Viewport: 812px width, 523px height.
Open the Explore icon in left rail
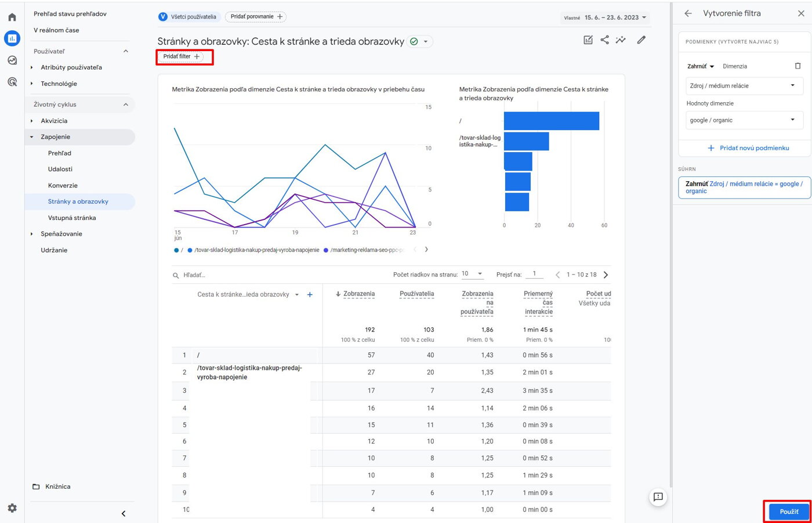(12, 60)
